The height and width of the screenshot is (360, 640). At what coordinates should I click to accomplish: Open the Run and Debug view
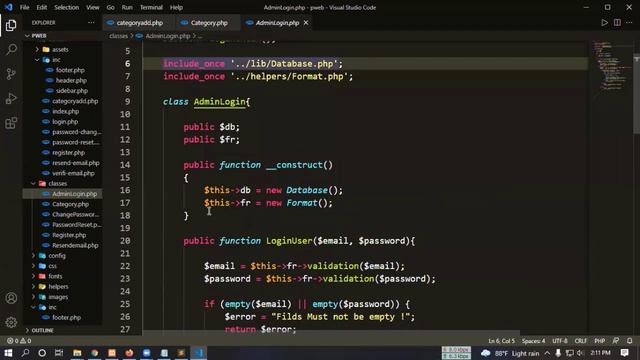11,98
